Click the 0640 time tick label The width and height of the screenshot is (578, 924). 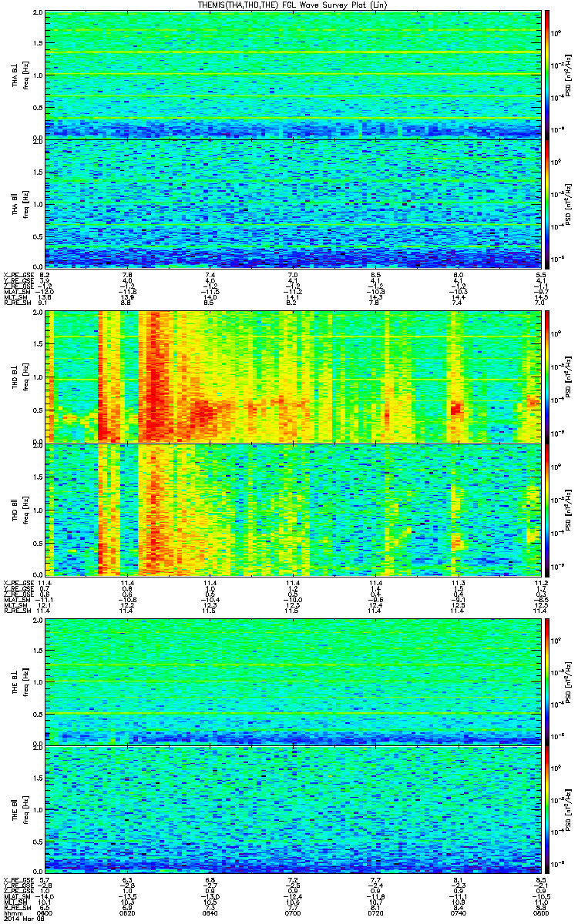click(x=210, y=912)
